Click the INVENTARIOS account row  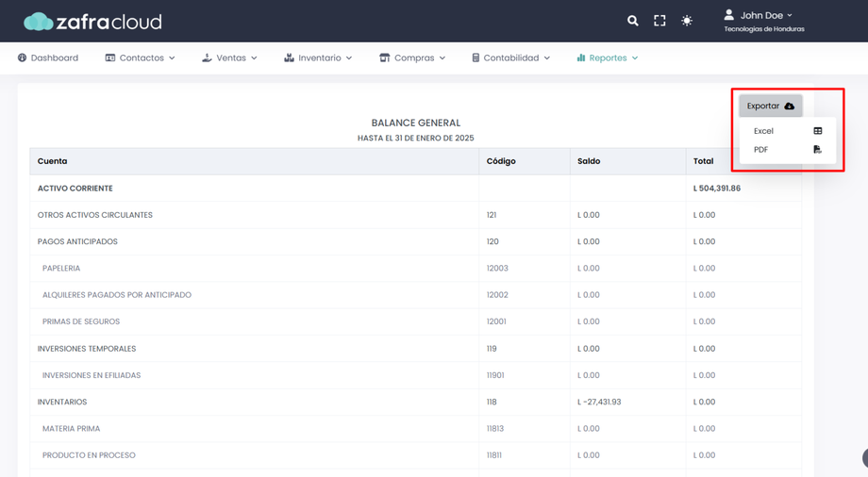coord(64,402)
